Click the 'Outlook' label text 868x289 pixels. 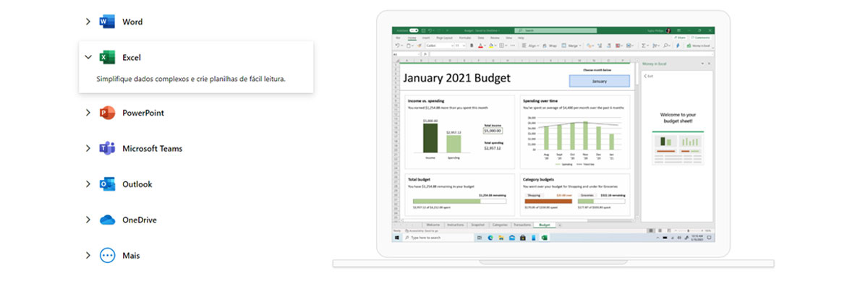pyautogui.click(x=137, y=184)
